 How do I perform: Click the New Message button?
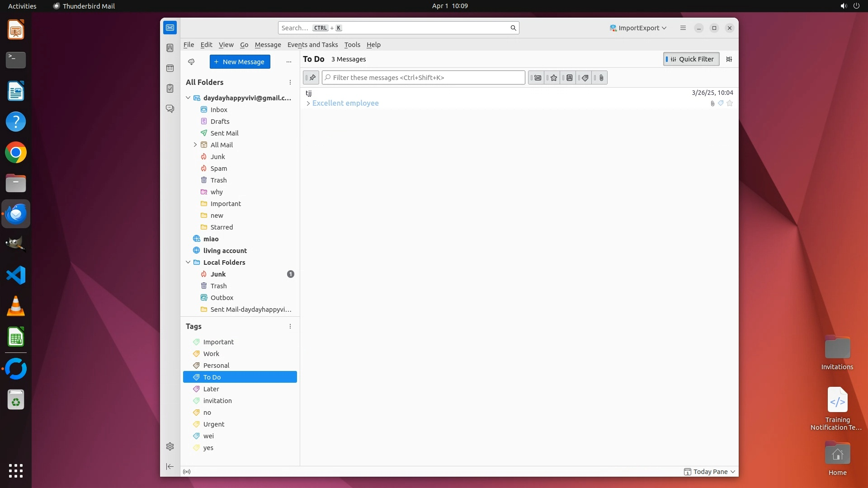[x=240, y=62]
